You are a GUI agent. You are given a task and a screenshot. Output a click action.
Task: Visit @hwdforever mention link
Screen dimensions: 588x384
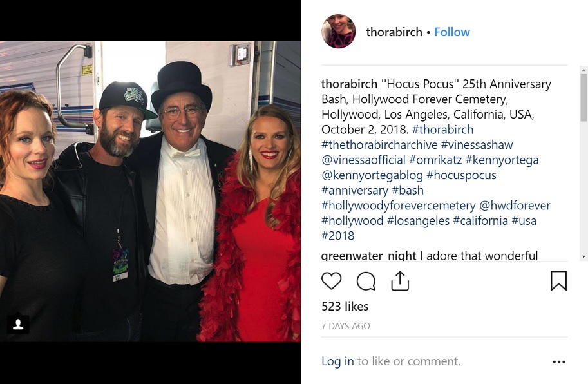(x=515, y=206)
